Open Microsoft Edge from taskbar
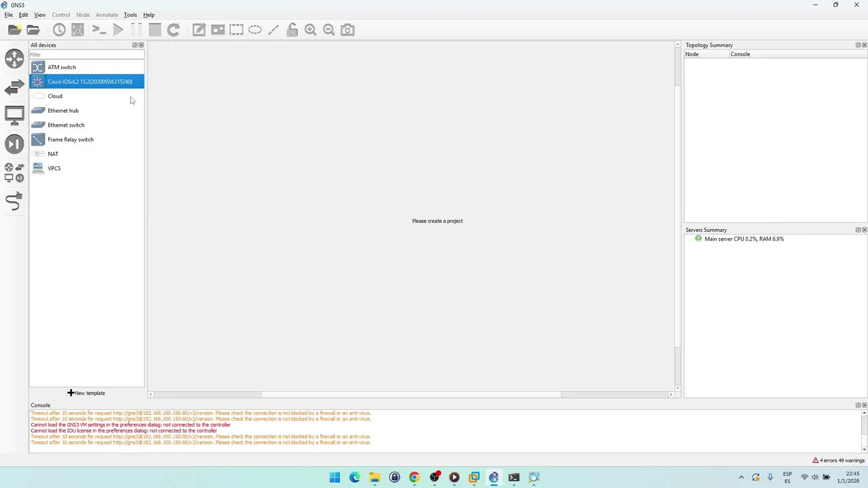Viewport: 868px width, 488px height. [x=355, y=477]
